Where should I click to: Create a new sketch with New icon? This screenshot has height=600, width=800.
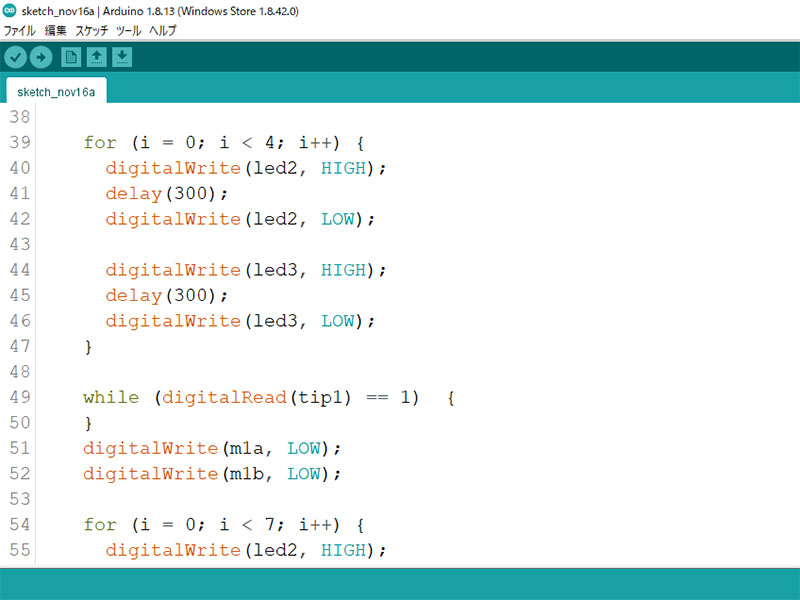pos(71,57)
